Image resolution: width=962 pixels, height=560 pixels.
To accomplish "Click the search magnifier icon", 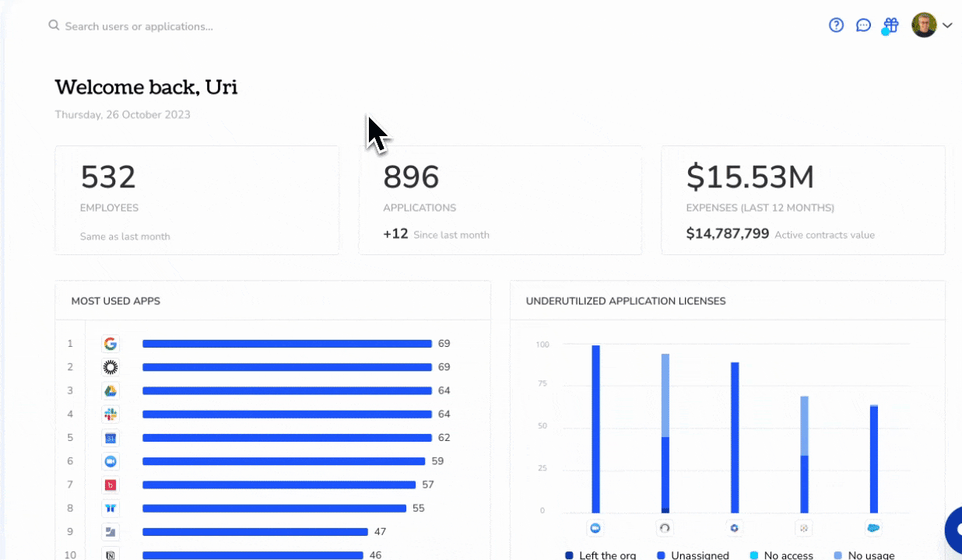I will click(x=54, y=26).
